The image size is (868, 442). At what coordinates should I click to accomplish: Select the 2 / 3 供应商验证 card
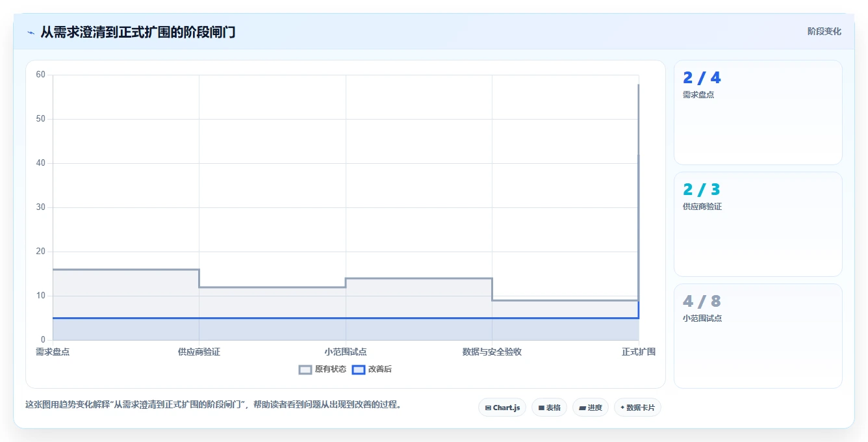coord(758,224)
